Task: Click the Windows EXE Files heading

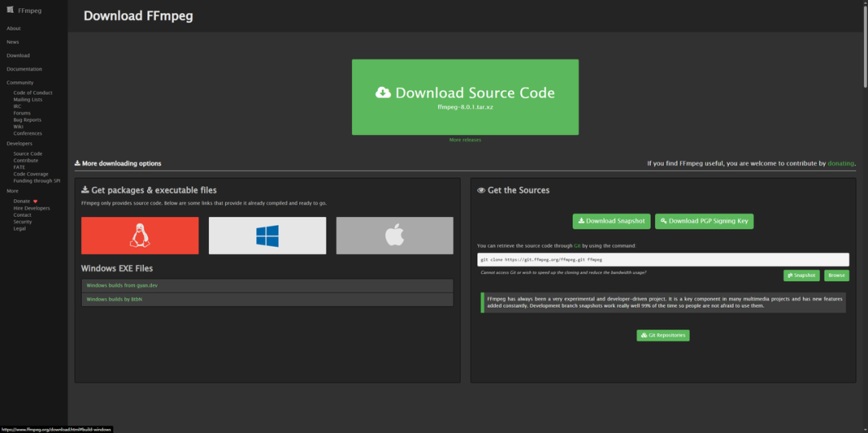Action: 117,268
